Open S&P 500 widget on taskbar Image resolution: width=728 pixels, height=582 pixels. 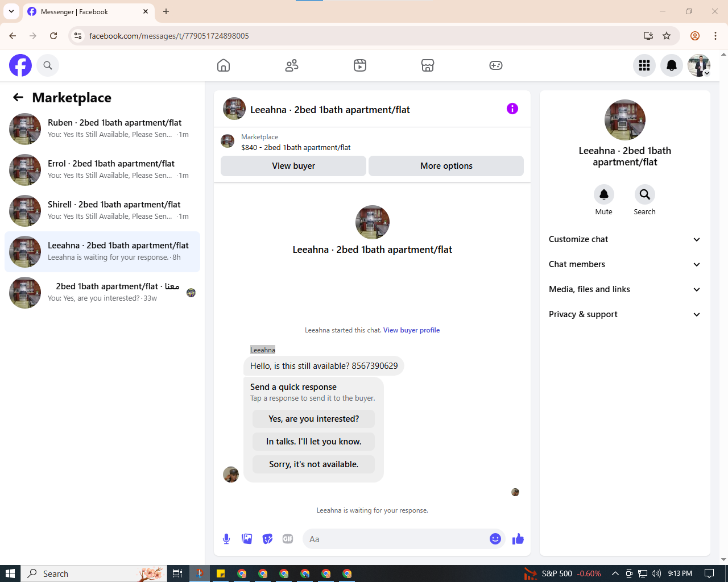tap(563, 573)
